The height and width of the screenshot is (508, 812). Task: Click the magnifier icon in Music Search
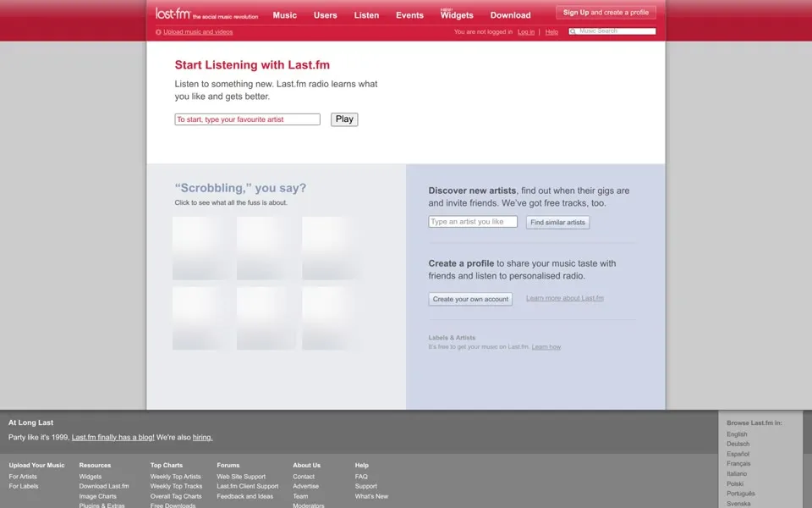coord(573,31)
